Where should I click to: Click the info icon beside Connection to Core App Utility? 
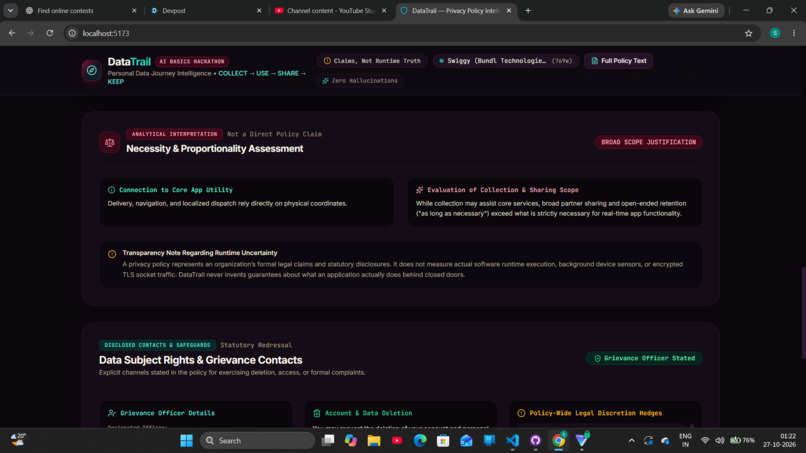tap(112, 190)
